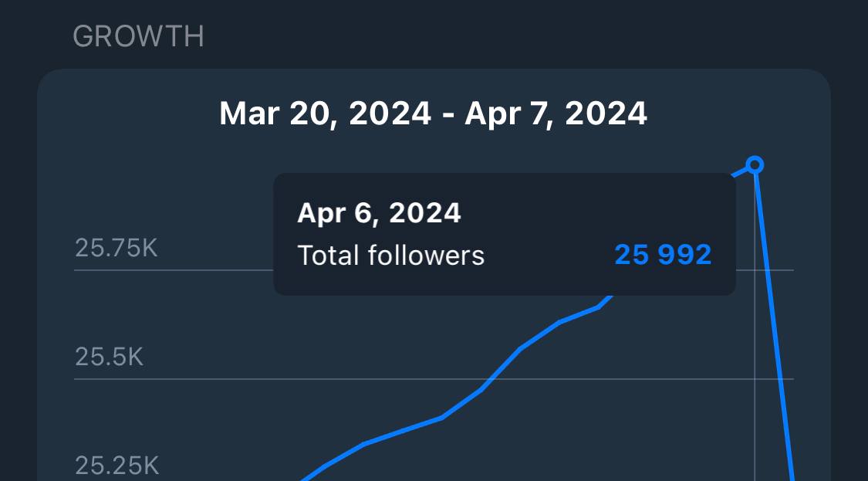Click the Apr 7, 2024 end date

(556, 114)
